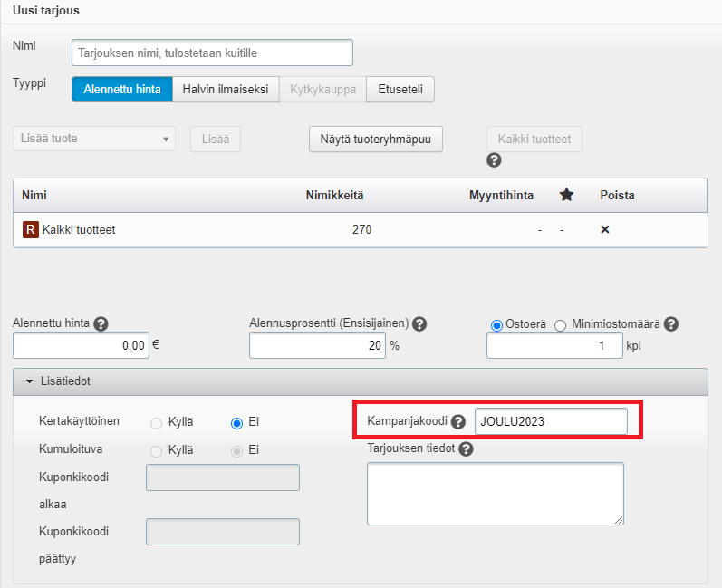722x588 pixels.
Task: Remove Kaikki tuotteet row with X icon
Action: (605, 230)
